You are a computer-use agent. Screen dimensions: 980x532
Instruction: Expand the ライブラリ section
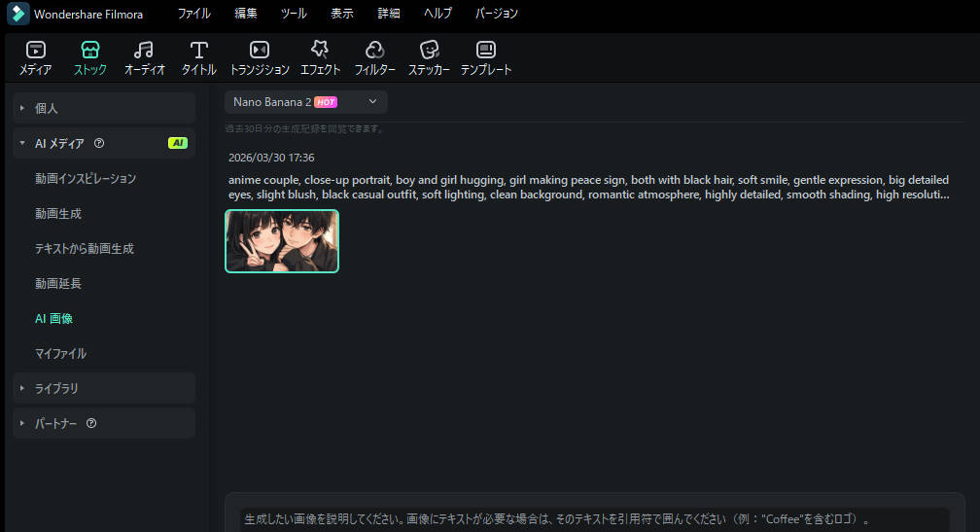(x=22, y=388)
